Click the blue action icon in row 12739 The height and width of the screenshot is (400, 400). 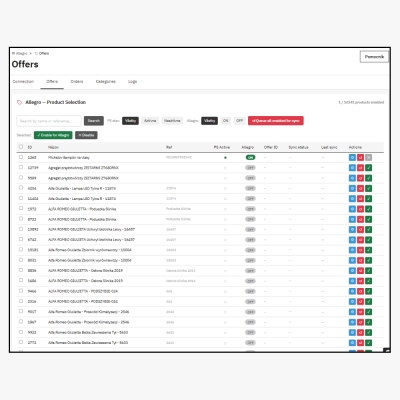click(x=352, y=168)
